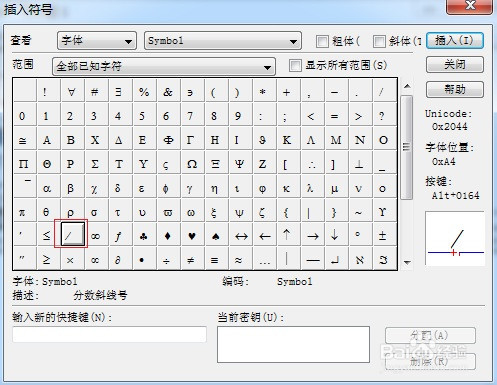Tick the 显示所有范围 checkbox
Image resolution: width=497 pixels, height=385 pixels.
coord(295,65)
